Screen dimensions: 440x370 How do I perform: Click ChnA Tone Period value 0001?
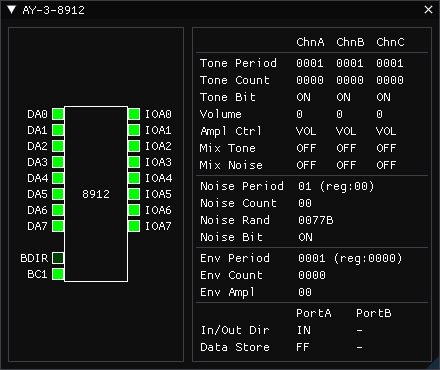pos(310,63)
